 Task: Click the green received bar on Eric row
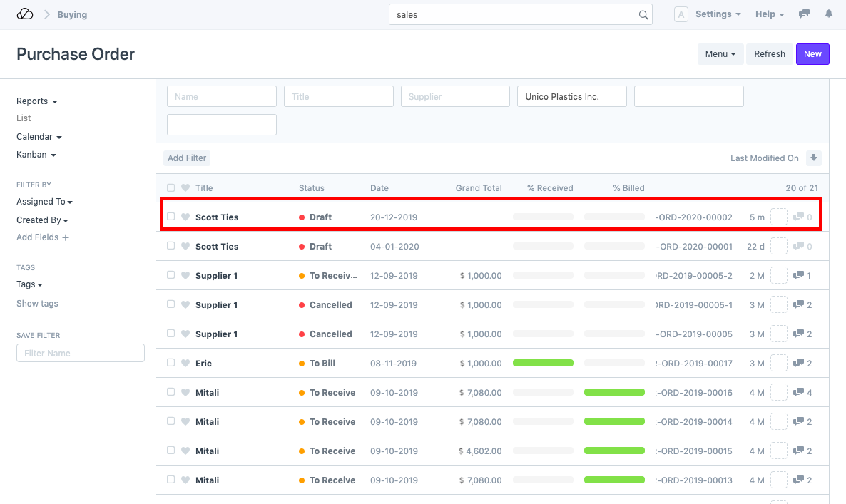click(543, 363)
